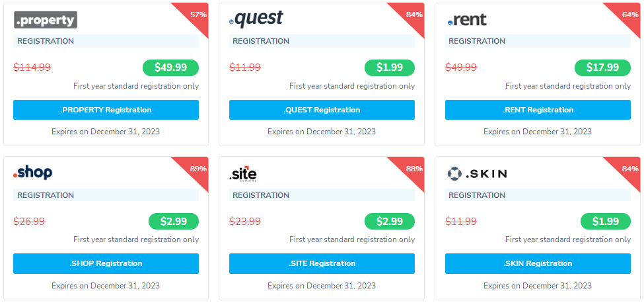Click the 57% discount corner badge

click(x=197, y=14)
